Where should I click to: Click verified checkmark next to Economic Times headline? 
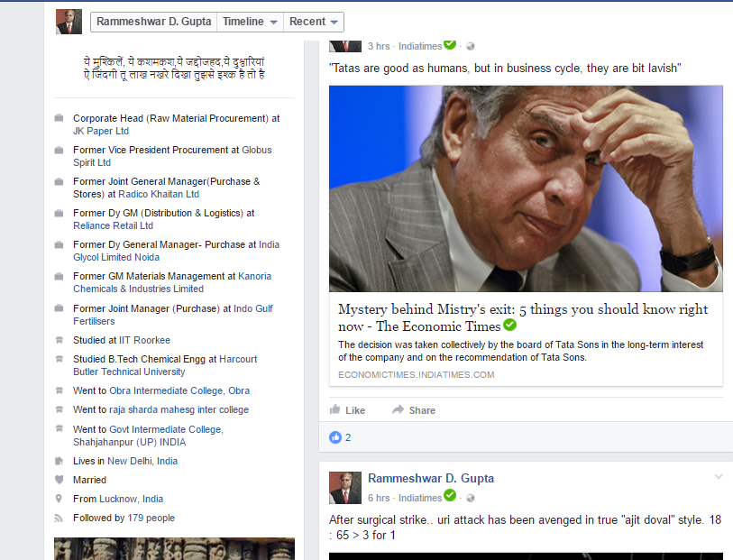510,325
